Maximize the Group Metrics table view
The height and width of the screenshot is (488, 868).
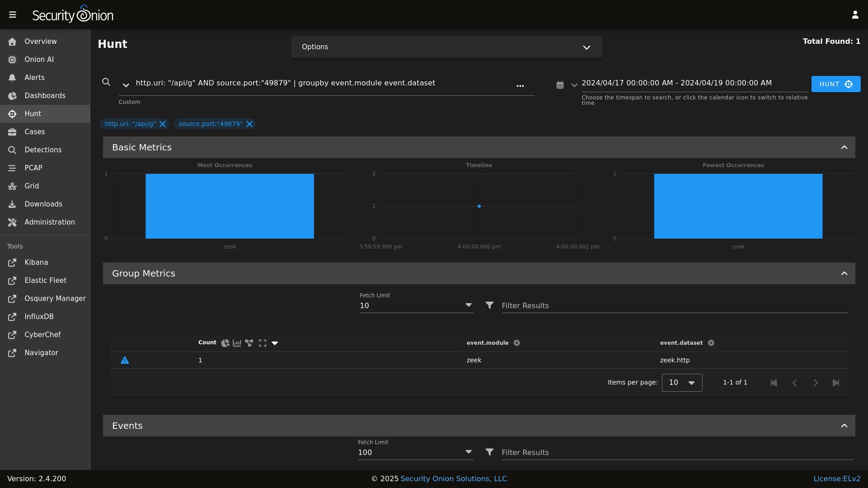pyautogui.click(x=262, y=343)
